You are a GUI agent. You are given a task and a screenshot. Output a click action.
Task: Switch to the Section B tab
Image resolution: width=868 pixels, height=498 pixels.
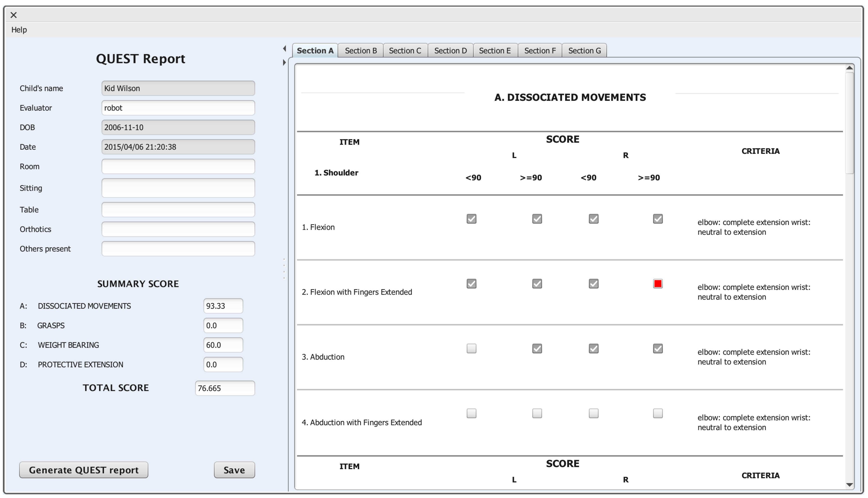pos(361,51)
